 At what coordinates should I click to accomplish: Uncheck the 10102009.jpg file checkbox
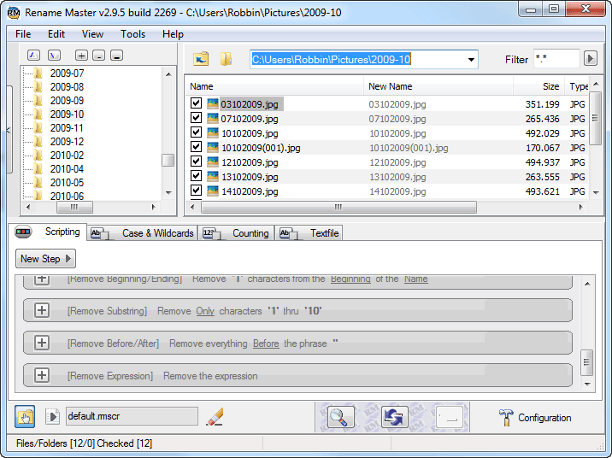point(196,132)
